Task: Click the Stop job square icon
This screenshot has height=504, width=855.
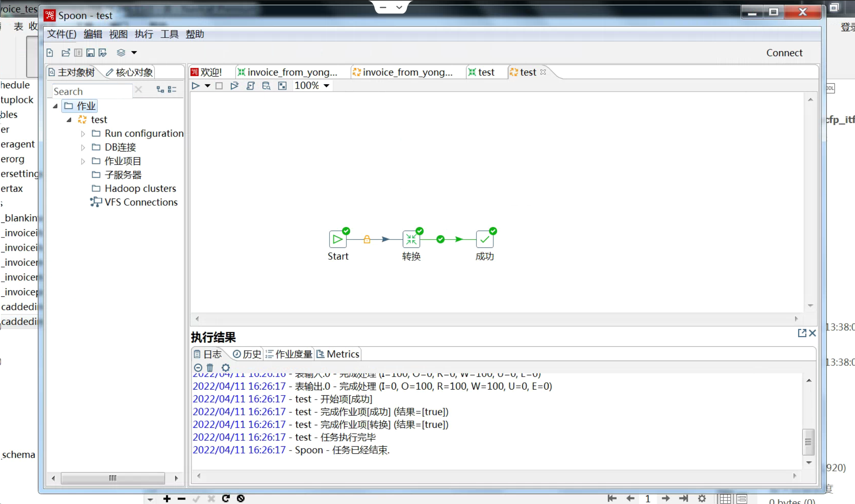Action: (x=219, y=86)
